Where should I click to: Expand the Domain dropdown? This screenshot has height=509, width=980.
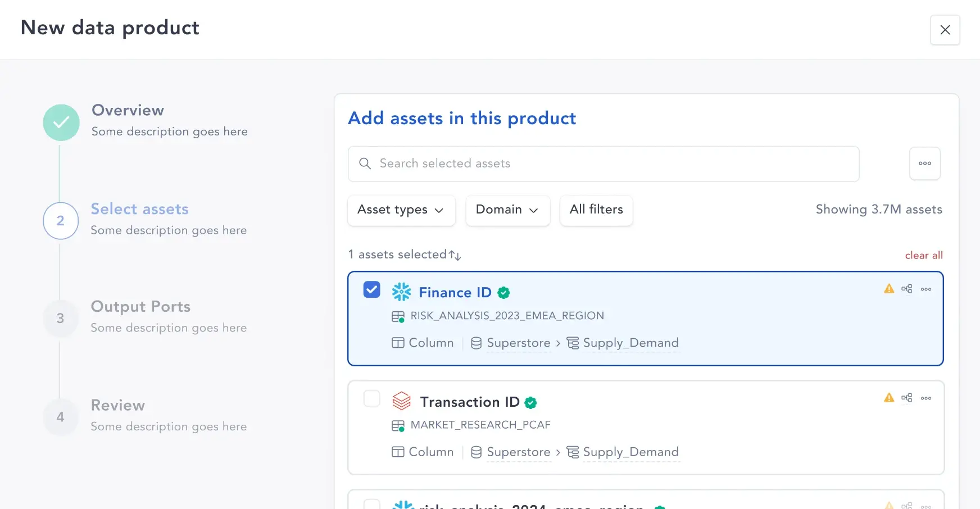pos(507,210)
